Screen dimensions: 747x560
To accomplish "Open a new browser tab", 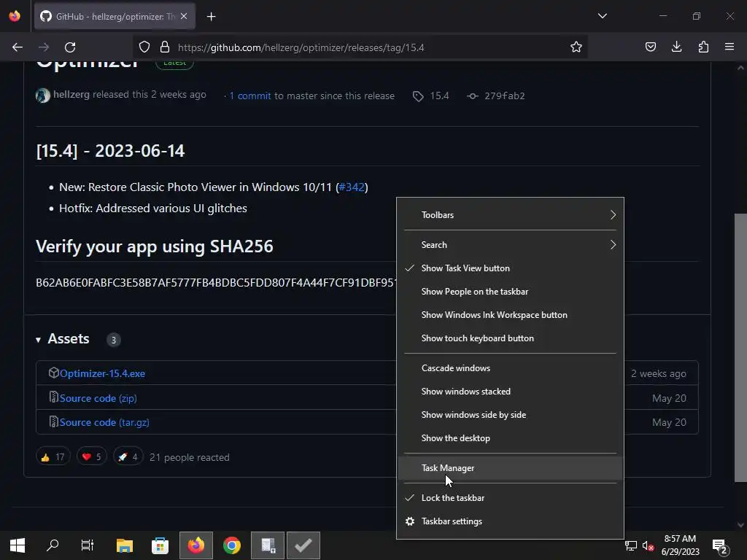I will [211, 17].
